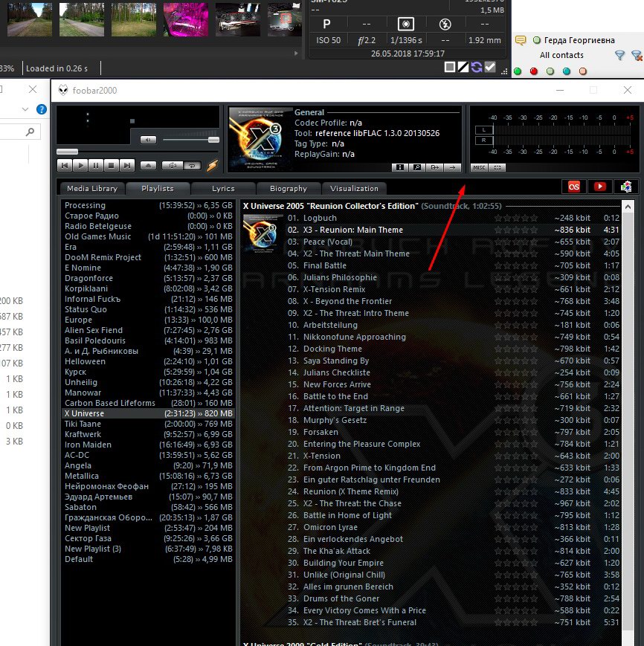Skip to next track button
Image resolution: width=644 pixels, height=646 pixels.
pyautogui.click(x=127, y=165)
